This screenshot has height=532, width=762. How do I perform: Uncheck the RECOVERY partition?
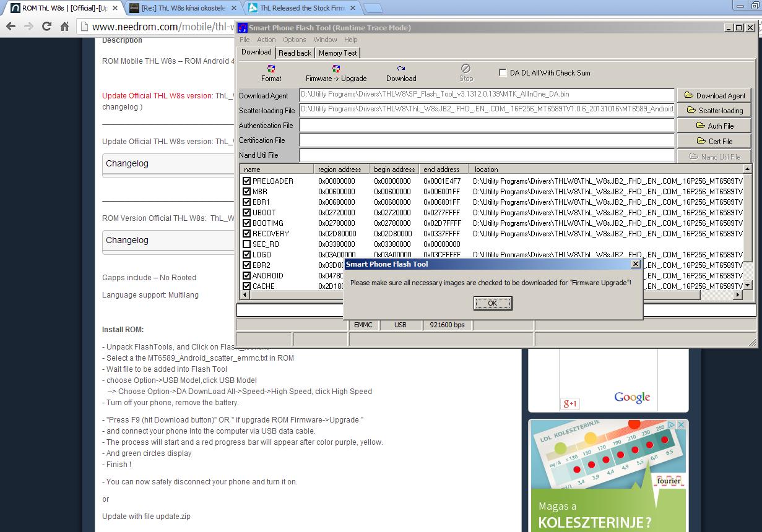(x=246, y=234)
